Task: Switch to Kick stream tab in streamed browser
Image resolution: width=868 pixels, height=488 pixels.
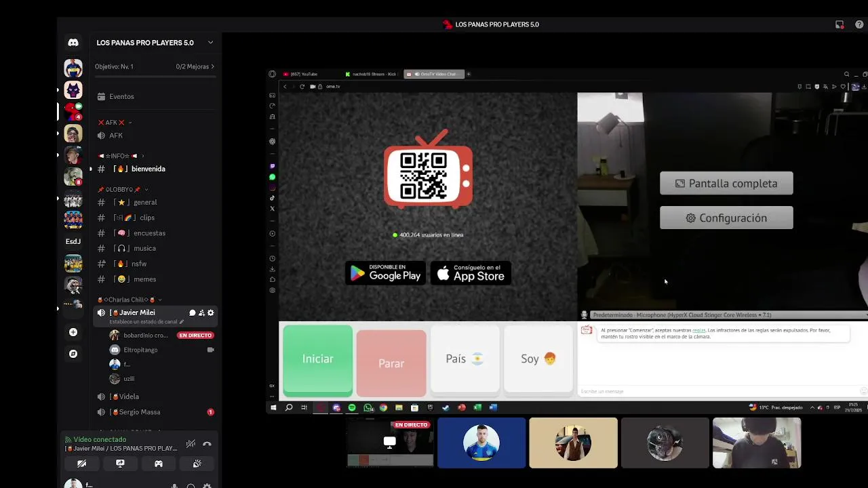Action: pyautogui.click(x=372, y=74)
